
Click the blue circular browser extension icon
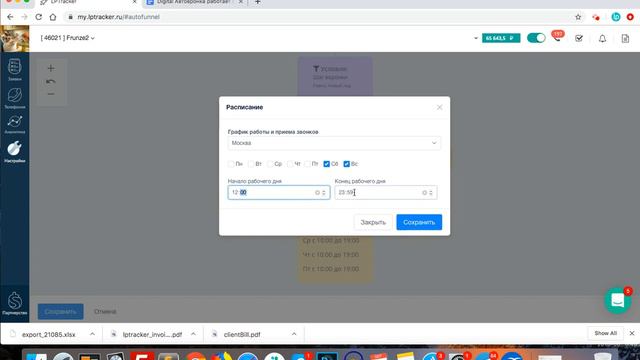point(616,17)
